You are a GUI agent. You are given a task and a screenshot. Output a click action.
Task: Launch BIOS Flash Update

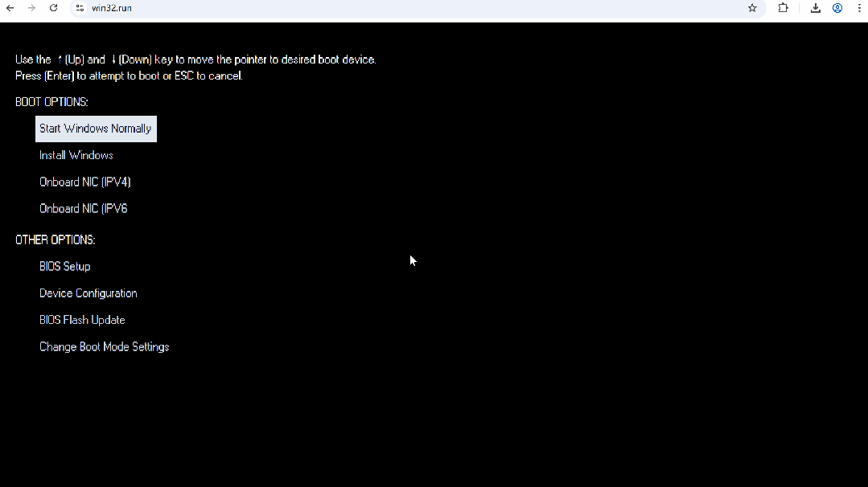[82, 319]
